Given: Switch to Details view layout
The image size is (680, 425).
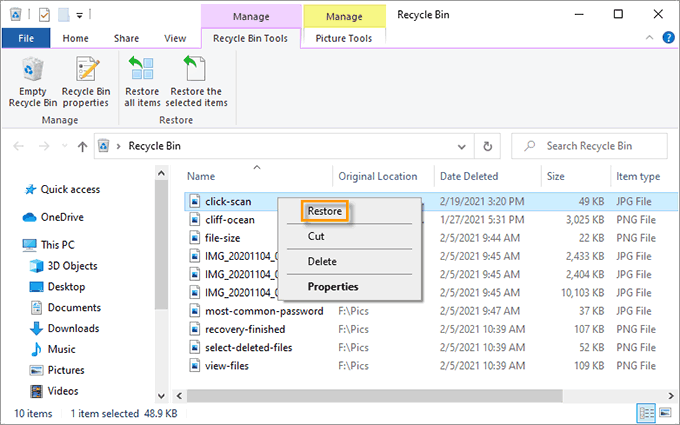Looking at the screenshot, I should tap(647, 412).
